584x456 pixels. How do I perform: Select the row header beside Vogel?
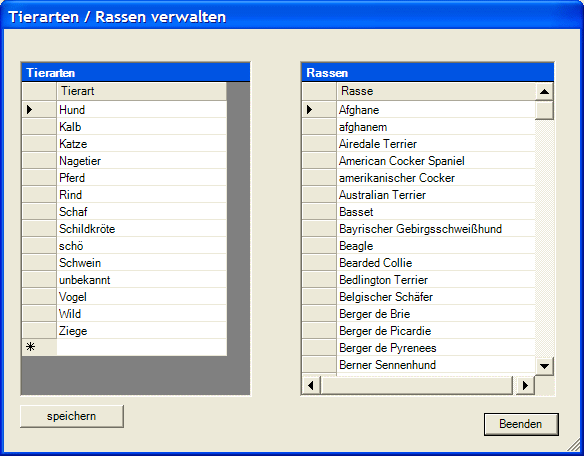(39, 297)
